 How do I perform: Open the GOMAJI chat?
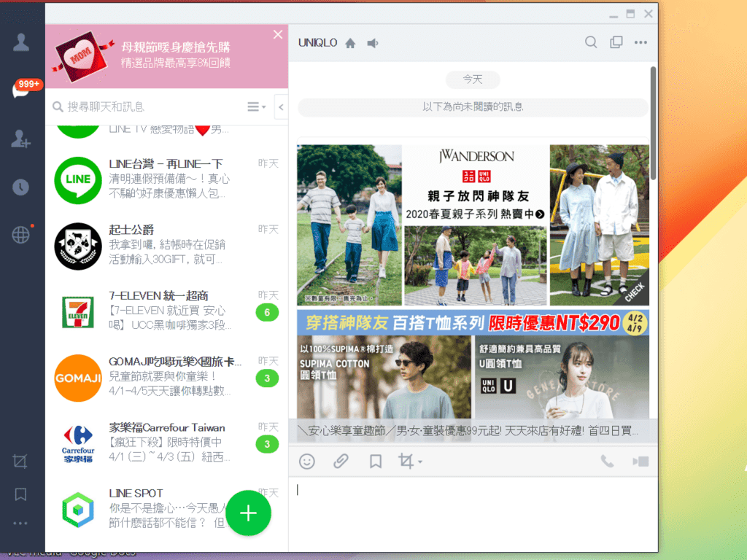pyautogui.click(x=166, y=377)
